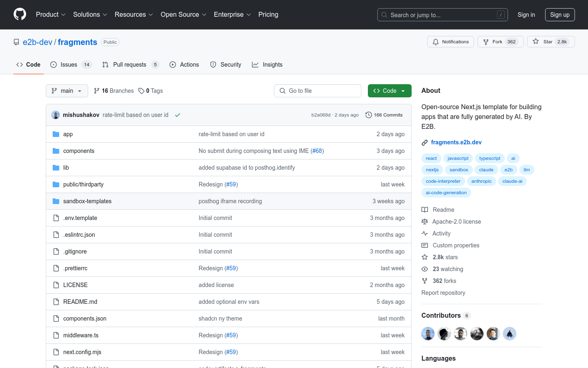Open the 166 Commits history
This screenshot has height=368, width=588.
[x=384, y=115]
